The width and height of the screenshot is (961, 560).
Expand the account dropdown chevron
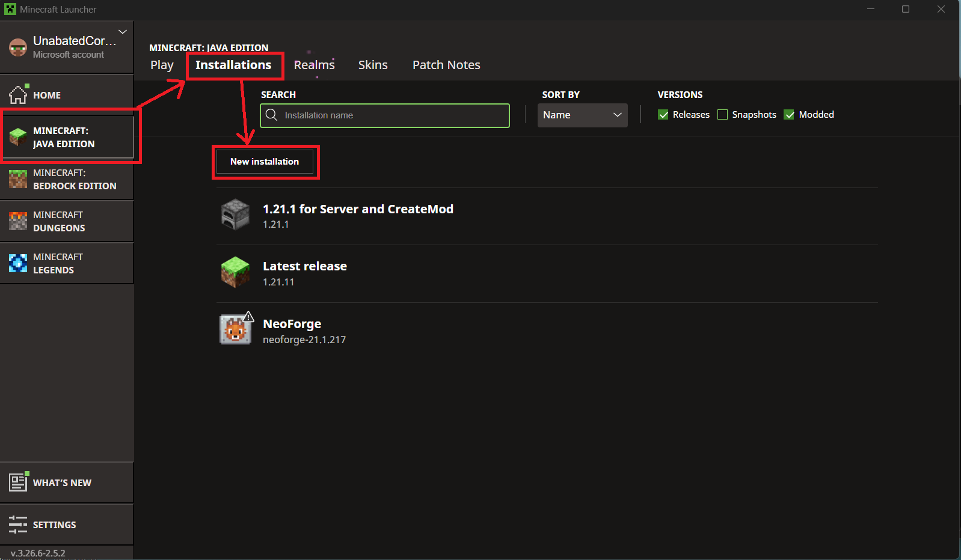[x=123, y=32]
